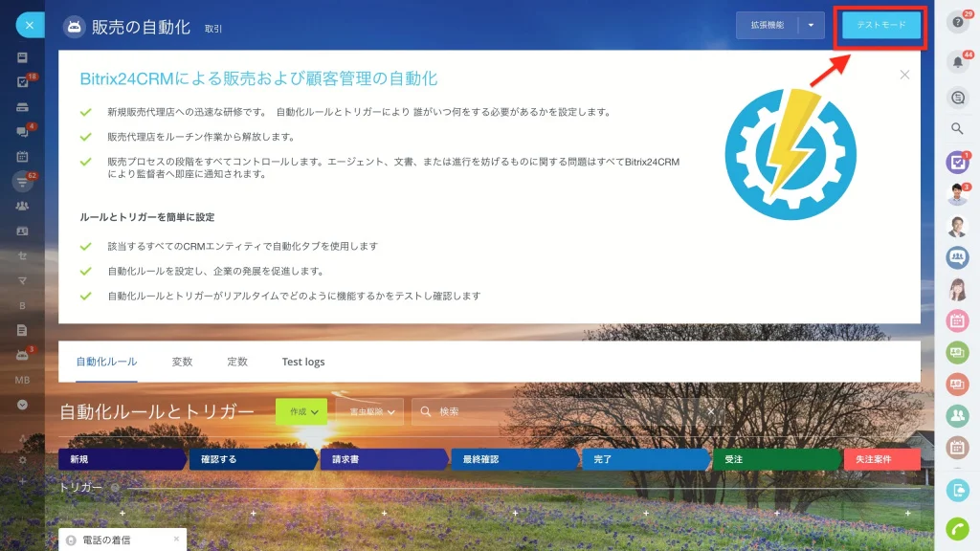Open the tasks checkmark icon in left sidebar
Screen dimensions: 980x551
23,82
